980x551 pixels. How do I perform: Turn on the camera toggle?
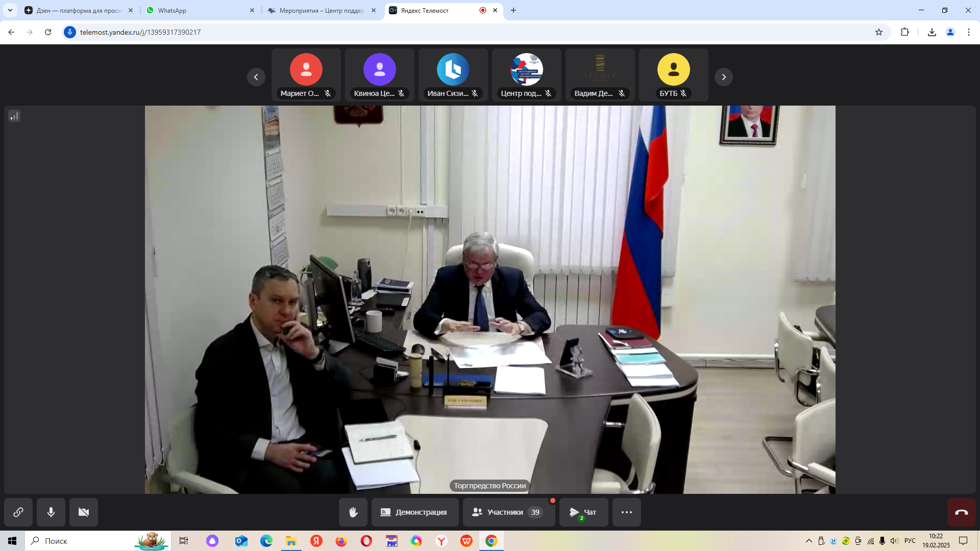click(84, 512)
